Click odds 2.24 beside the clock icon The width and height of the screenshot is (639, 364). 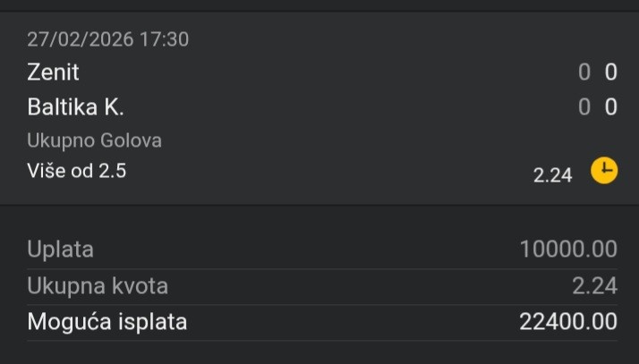(x=552, y=175)
